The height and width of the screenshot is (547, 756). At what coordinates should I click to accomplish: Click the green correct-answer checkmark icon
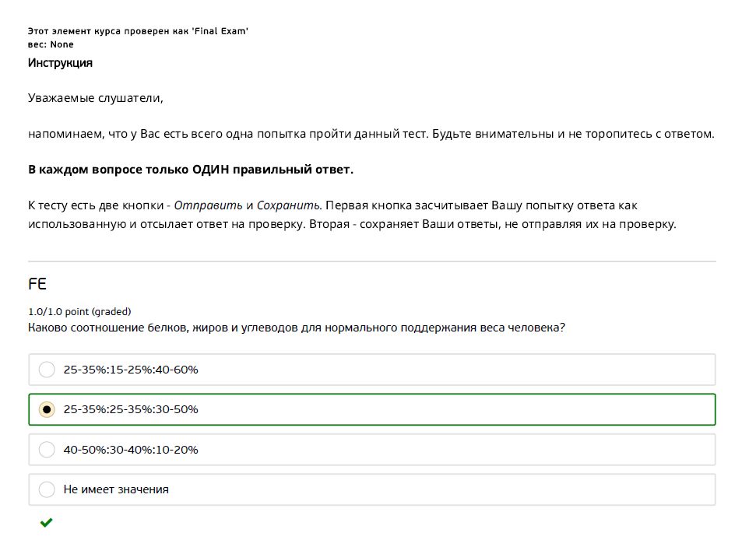tap(46, 523)
